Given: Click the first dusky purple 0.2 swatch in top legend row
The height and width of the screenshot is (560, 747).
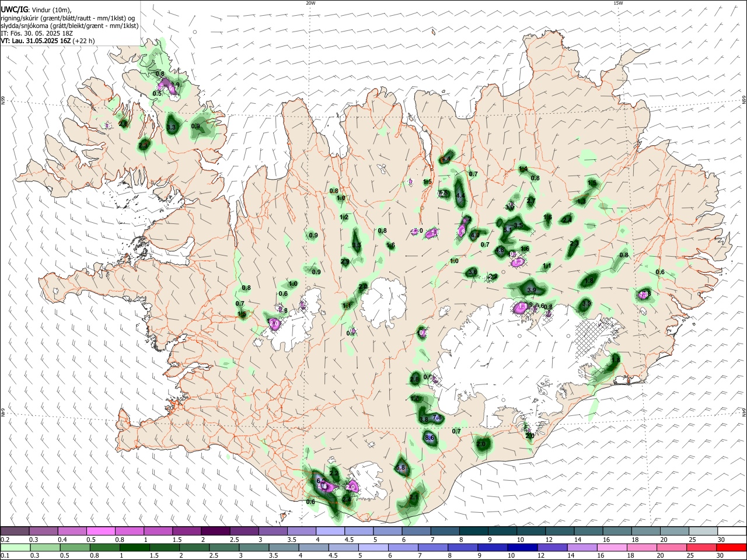Looking at the screenshot, I should click(15, 531).
